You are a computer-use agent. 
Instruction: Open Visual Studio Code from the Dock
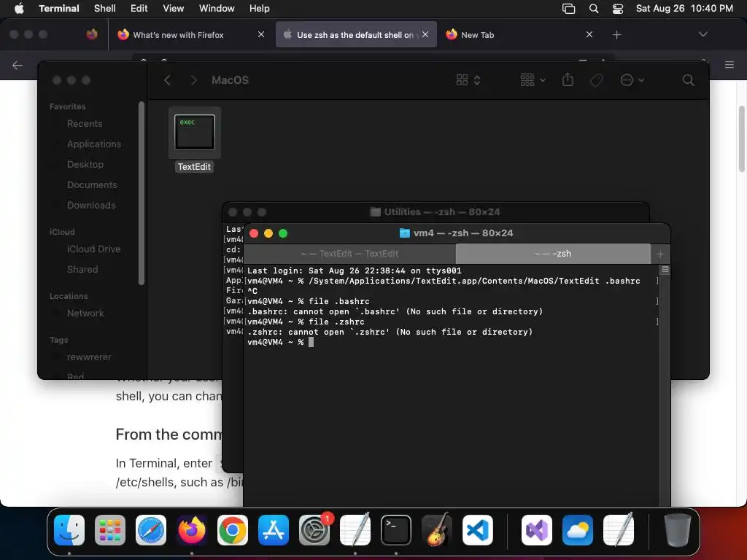coord(477,529)
